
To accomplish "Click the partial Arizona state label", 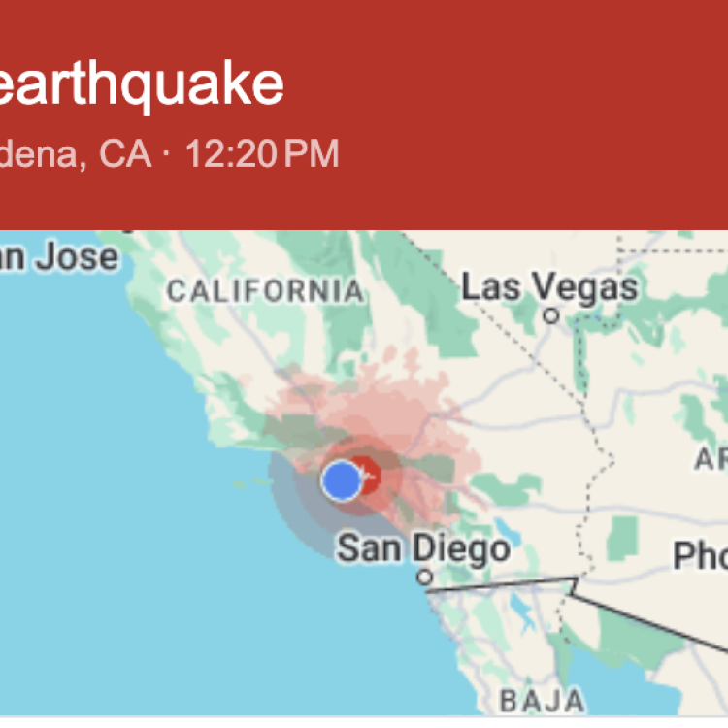I will coord(711,459).
